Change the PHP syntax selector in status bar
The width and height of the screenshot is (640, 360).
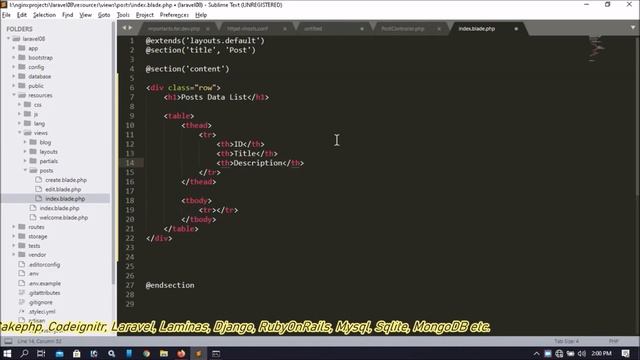pos(613,341)
